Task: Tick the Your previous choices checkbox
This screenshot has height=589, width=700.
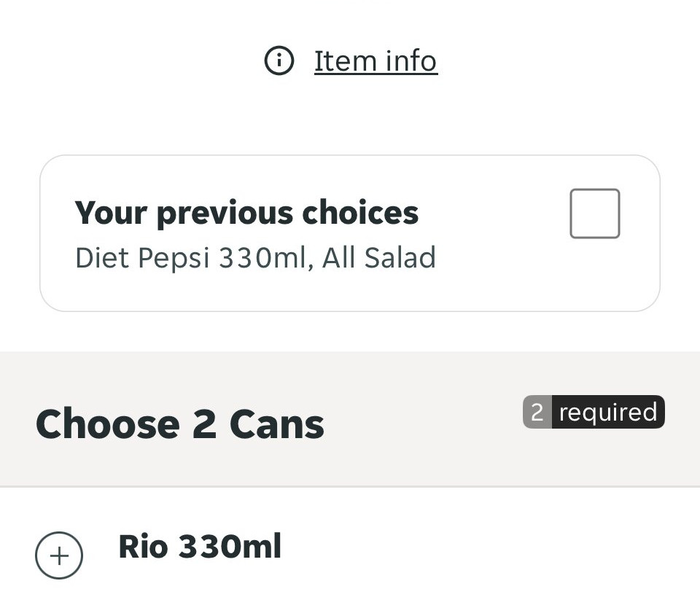Action: 594,214
